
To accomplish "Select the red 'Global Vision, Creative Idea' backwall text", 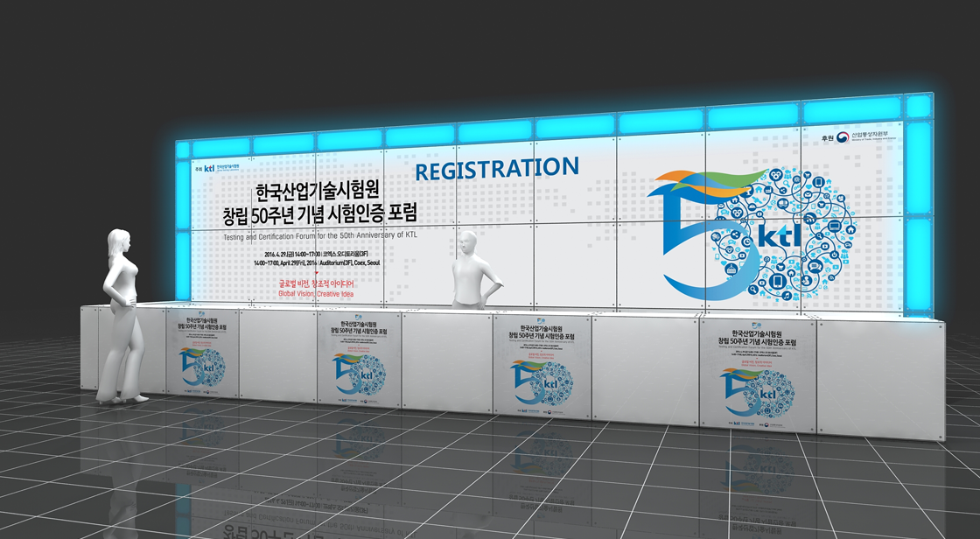I will 316,293.
